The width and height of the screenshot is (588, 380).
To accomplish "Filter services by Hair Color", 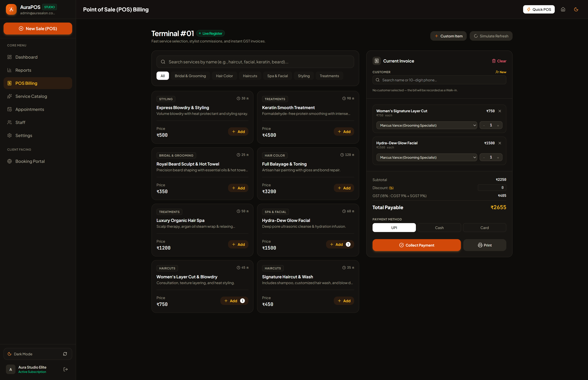I will click(x=224, y=76).
